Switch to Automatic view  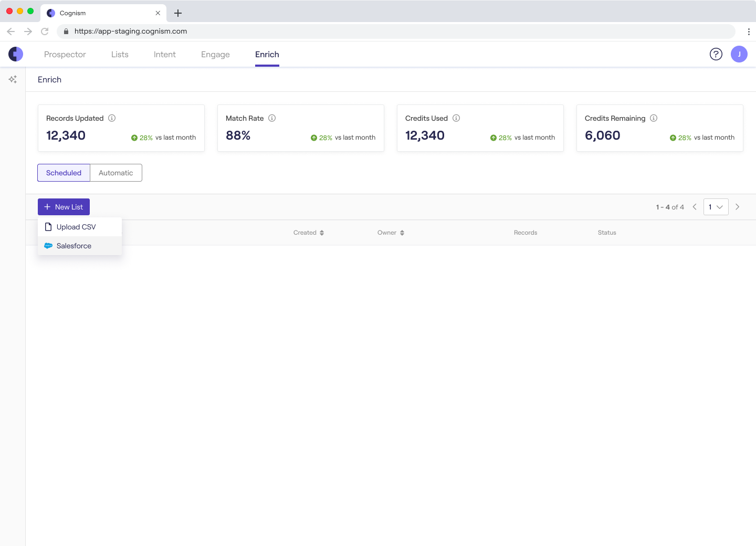click(116, 173)
